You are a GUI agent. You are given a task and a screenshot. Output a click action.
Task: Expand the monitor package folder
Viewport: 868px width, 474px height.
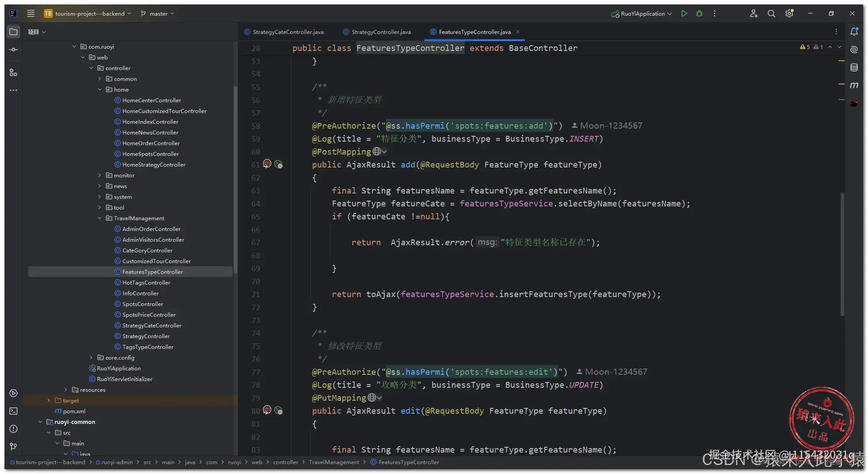click(x=100, y=176)
